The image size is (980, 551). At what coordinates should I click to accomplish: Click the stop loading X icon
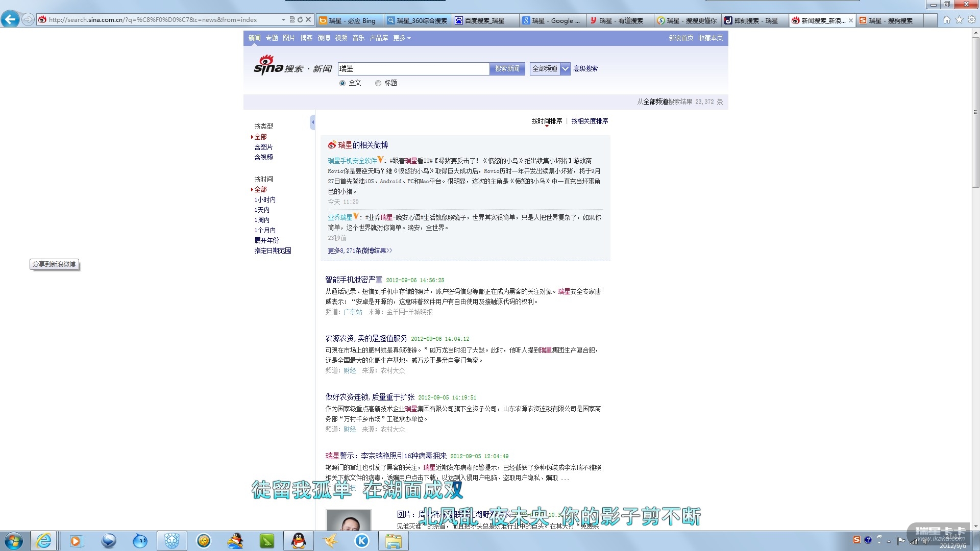click(308, 20)
